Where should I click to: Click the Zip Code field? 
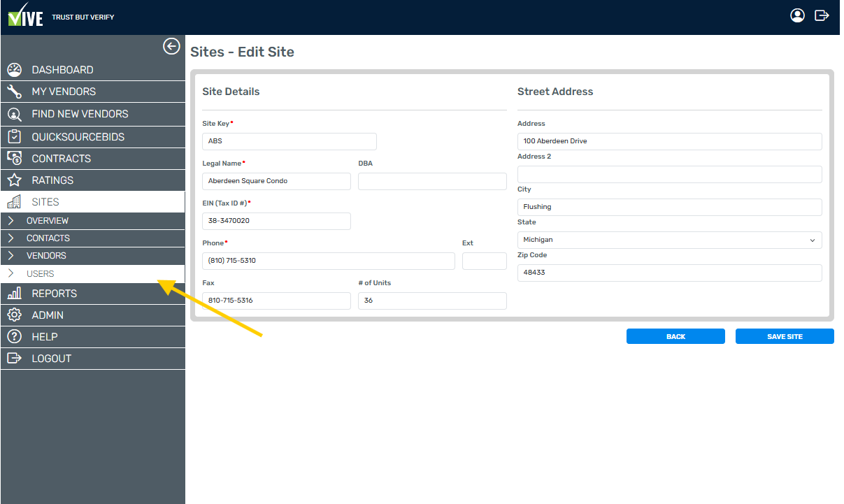(669, 273)
